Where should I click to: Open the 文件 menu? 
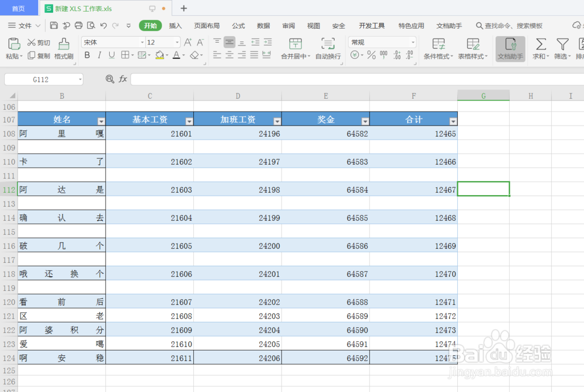(24, 25)
